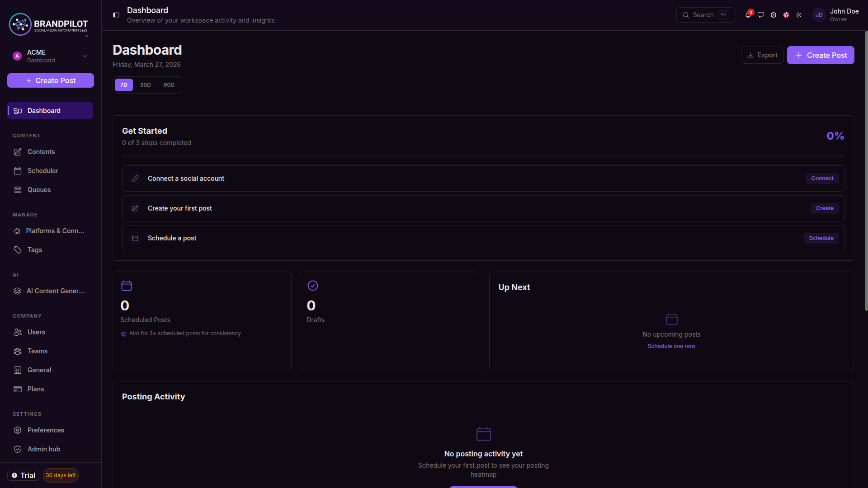Collapse sidebar with the panel toggle
Screen dimensions: 868x488
click(x=116, y=15)
